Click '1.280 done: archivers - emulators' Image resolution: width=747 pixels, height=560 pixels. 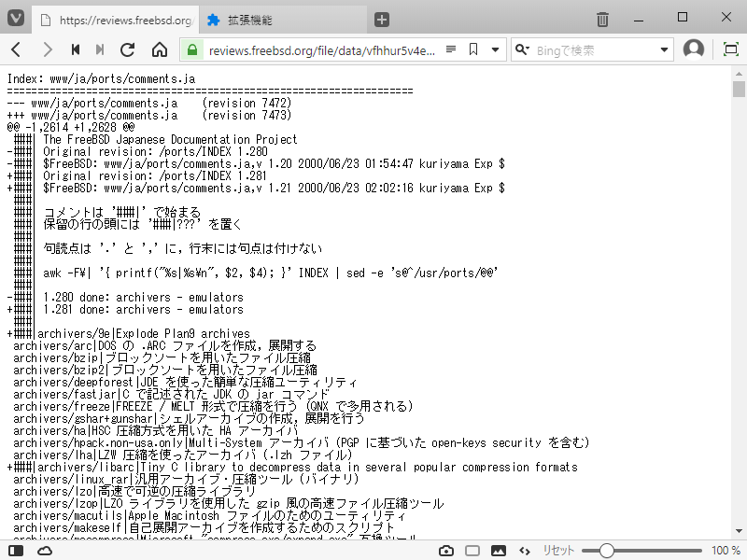point(144,297)
